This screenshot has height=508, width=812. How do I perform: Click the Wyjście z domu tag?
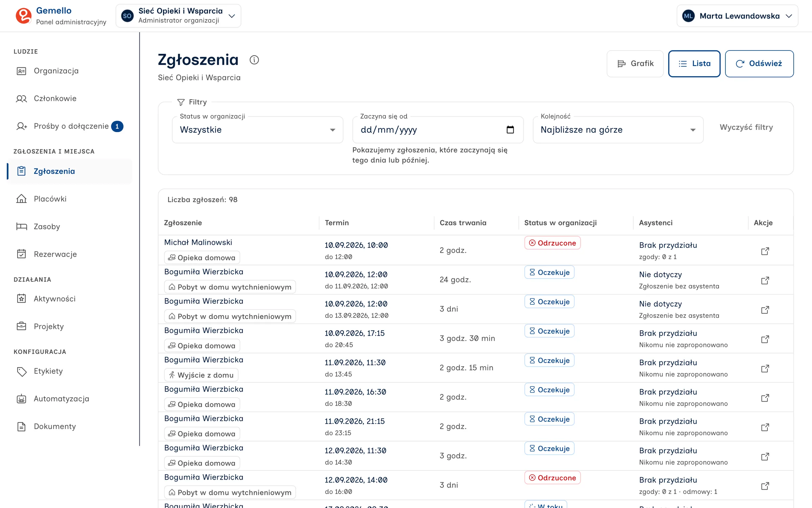pos(201,375)
